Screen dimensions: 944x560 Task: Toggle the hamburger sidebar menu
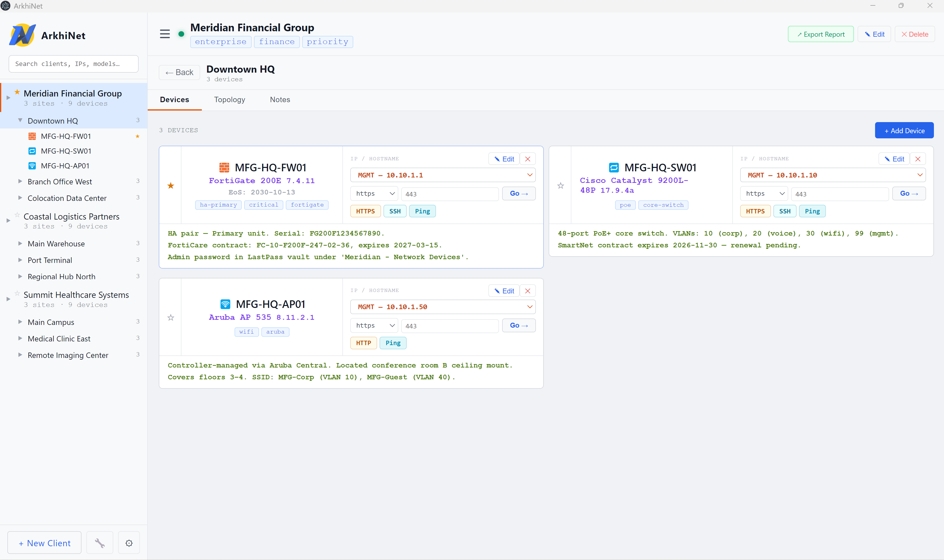[x=165, y=34]
